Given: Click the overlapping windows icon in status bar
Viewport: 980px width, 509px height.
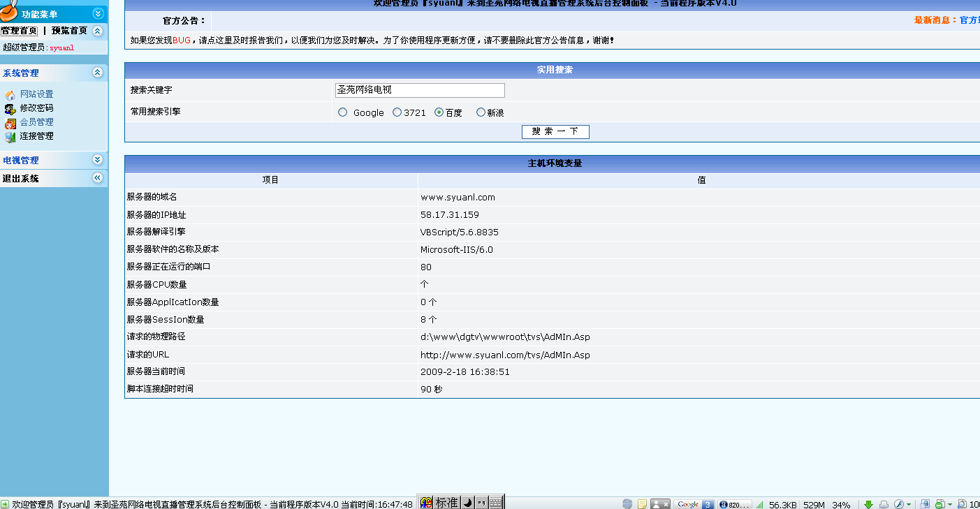Looking at the screenshot, I should tap(925, 504).
